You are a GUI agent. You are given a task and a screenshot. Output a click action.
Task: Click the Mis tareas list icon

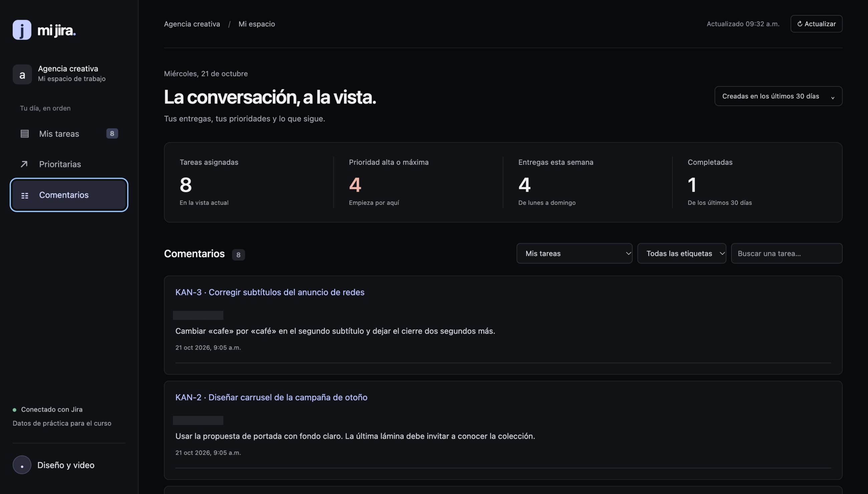(24, 134)
